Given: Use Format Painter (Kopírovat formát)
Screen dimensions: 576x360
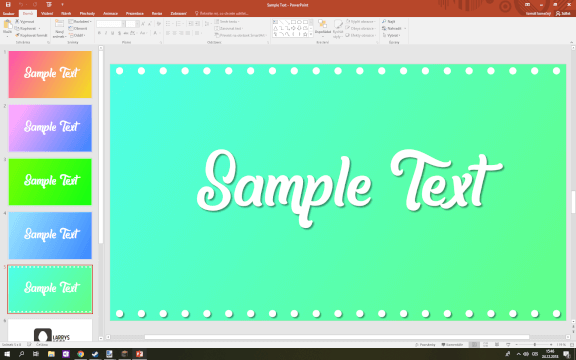Looking at the screenshot, I should pos(31,36).
